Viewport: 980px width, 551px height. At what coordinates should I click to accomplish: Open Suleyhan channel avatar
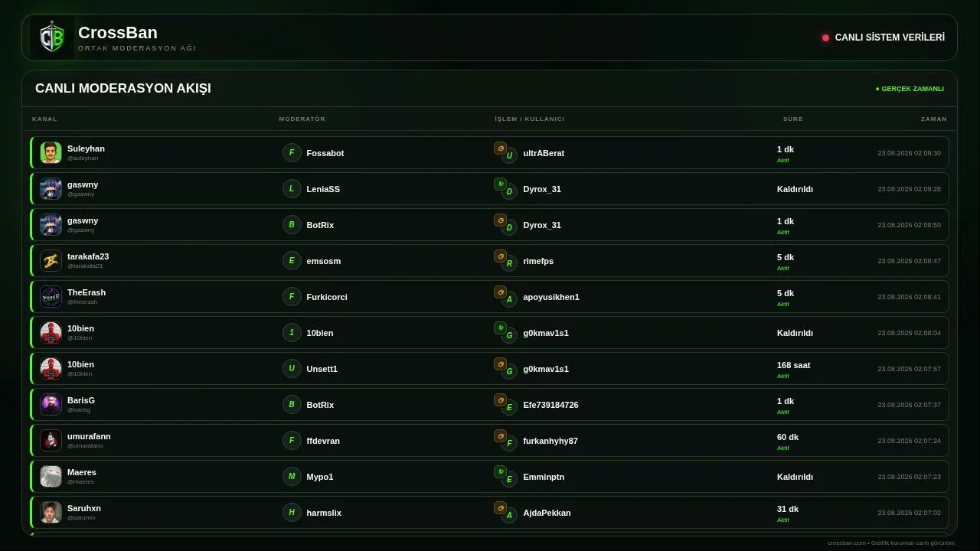(x=51, y=152)
